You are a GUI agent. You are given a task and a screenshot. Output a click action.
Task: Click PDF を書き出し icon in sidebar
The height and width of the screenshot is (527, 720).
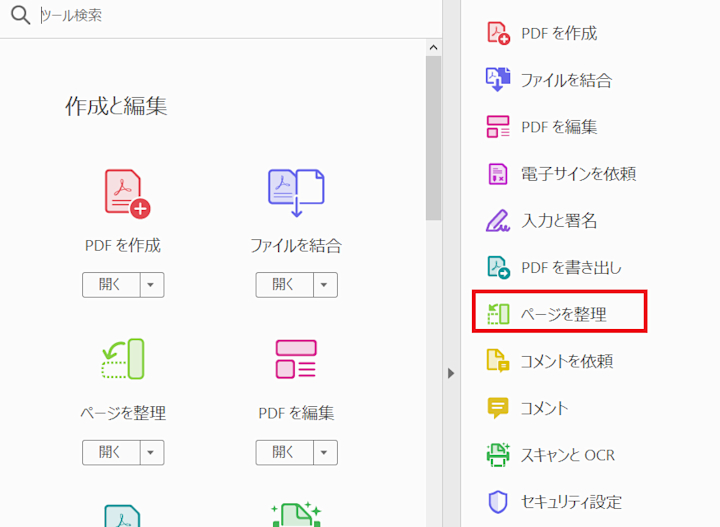[x=498, y=268]
